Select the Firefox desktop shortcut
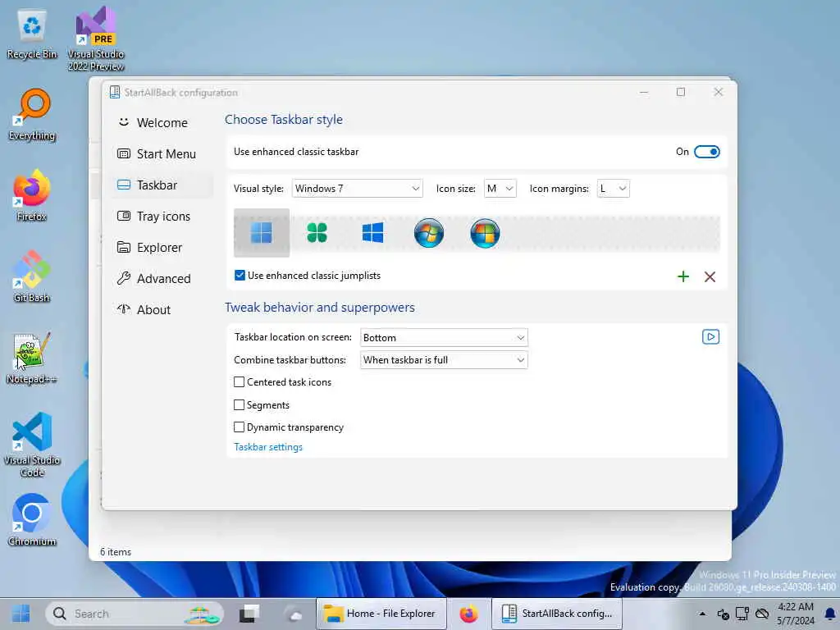The image size is (840, 630). pyautogui.click(x=32, y=195)
